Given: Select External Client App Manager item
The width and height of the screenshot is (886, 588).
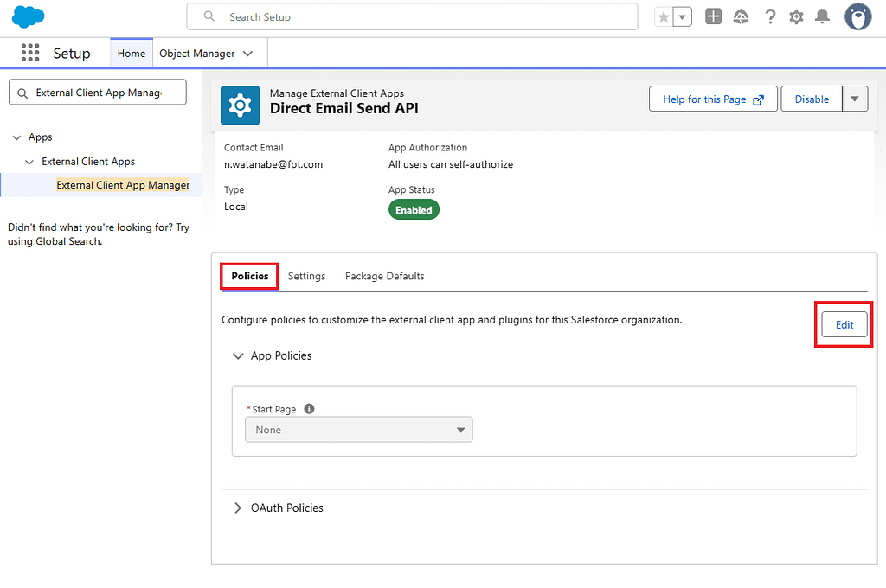Looking at the screenshot, I should [123, 185].
